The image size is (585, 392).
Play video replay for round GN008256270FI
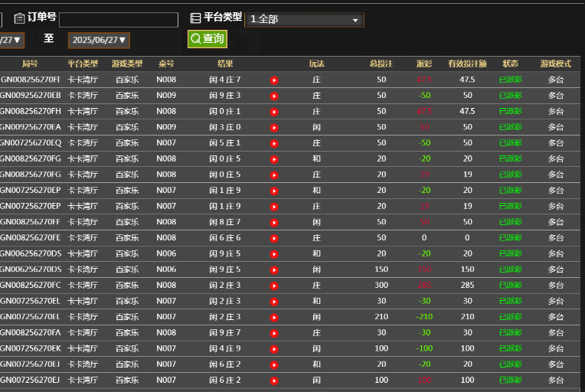(x=274, y=80)
